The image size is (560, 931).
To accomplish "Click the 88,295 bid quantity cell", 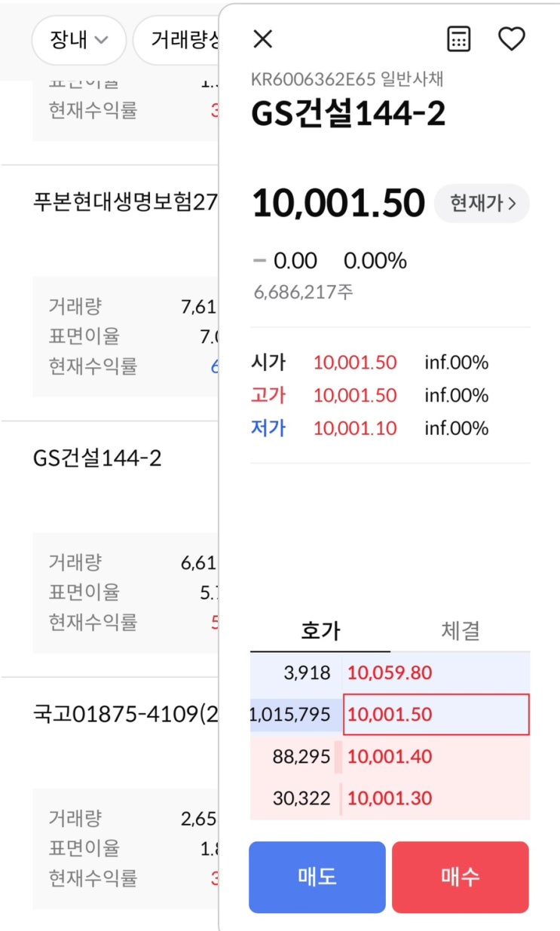I will (x=298, y=756).
